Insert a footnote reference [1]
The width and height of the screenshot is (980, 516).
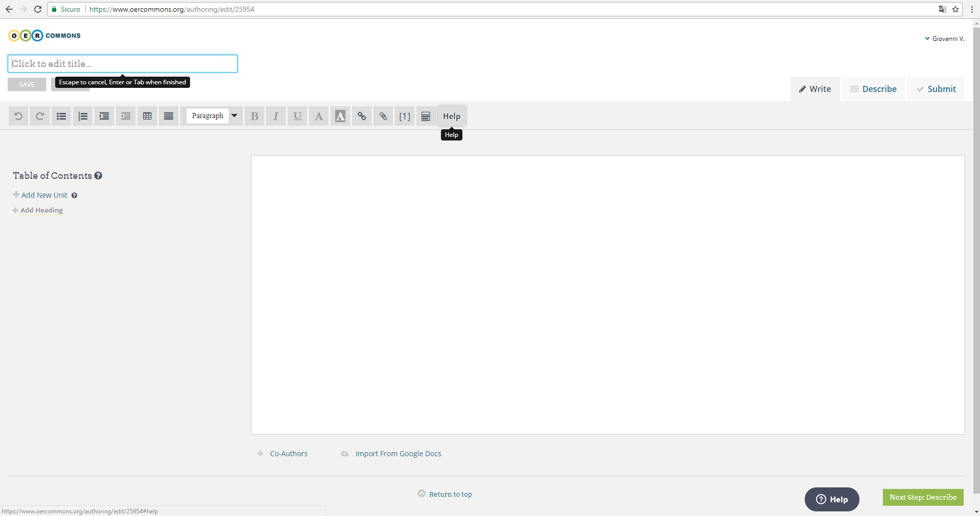(405, 116)
